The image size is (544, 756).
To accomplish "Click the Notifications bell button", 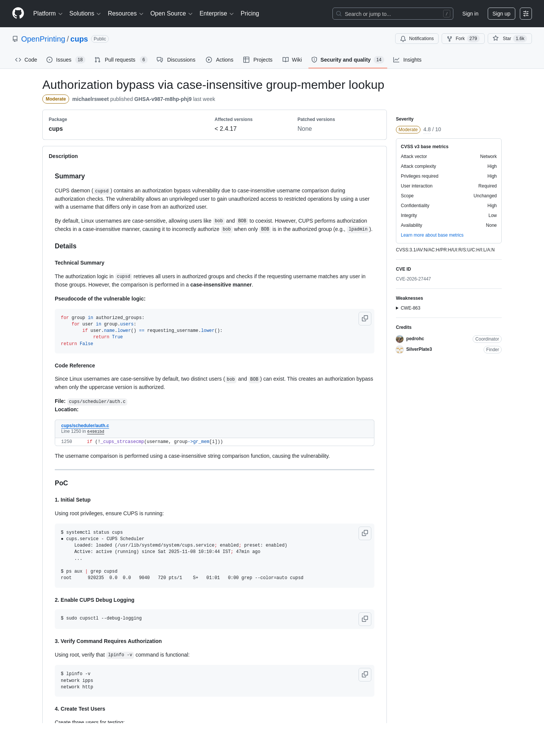I will point(417,39).
